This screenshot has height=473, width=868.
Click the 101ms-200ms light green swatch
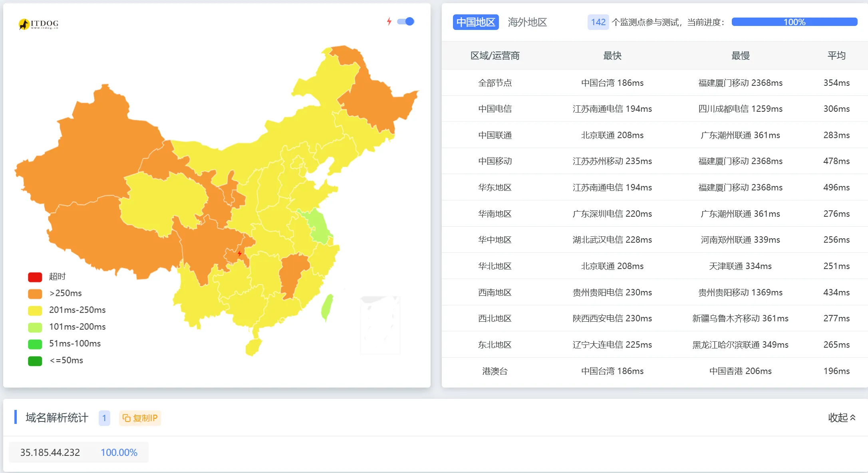tap(35, 327)
